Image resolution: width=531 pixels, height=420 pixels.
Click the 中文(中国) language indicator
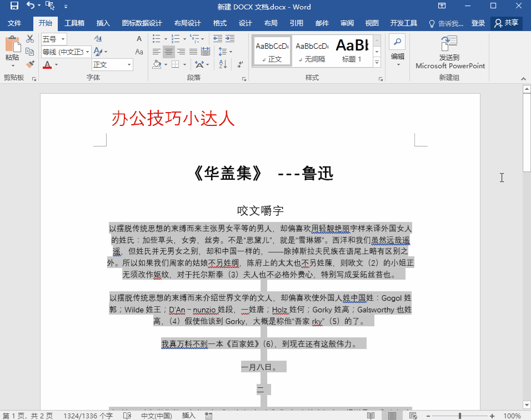pos(157,416)
